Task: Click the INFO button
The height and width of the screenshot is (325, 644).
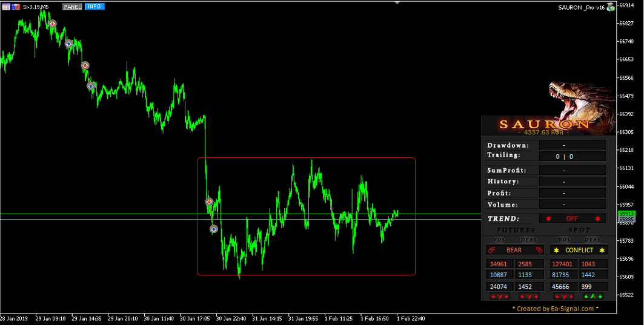Action: (95, 7)
